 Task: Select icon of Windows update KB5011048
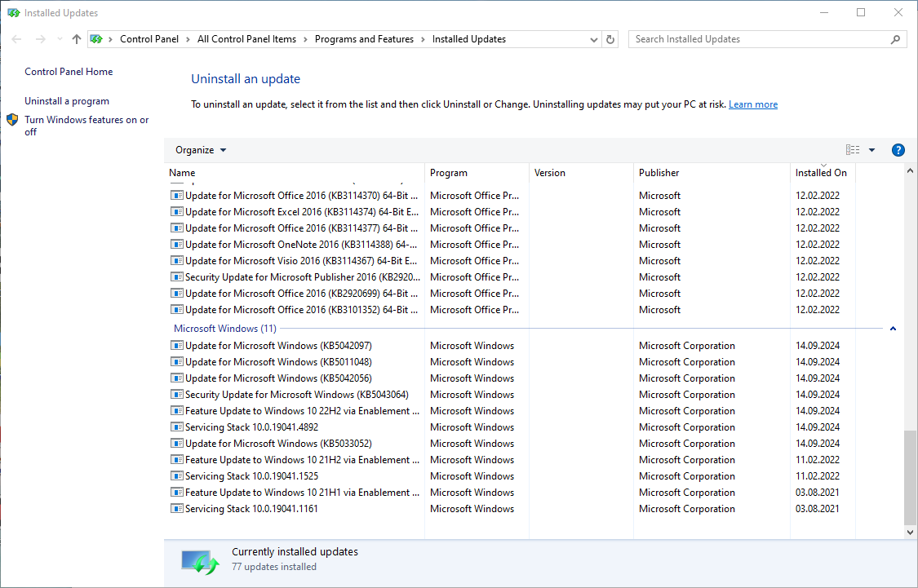point(177,362)
